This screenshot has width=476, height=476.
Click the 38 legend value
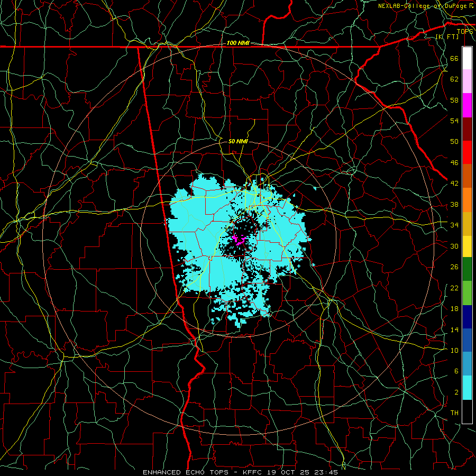point(454,204)
